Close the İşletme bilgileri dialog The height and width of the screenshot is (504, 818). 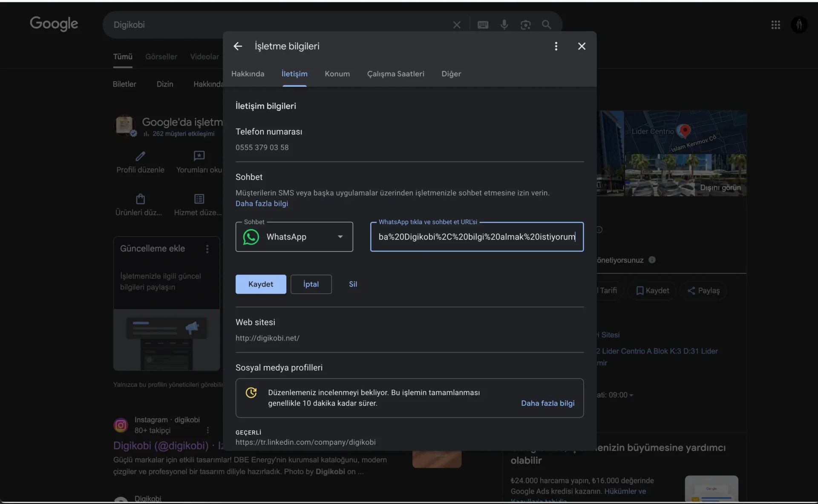coord(582,46)
